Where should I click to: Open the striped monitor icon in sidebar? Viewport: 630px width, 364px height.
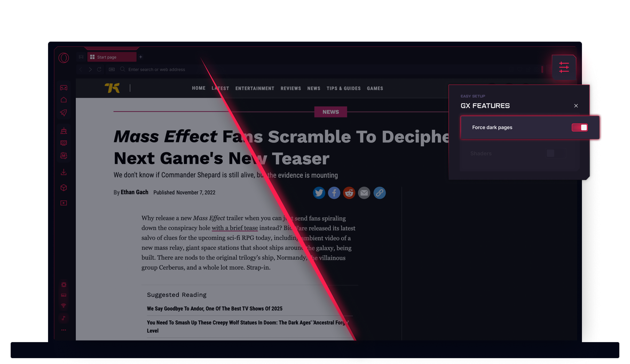coord(64,143)
